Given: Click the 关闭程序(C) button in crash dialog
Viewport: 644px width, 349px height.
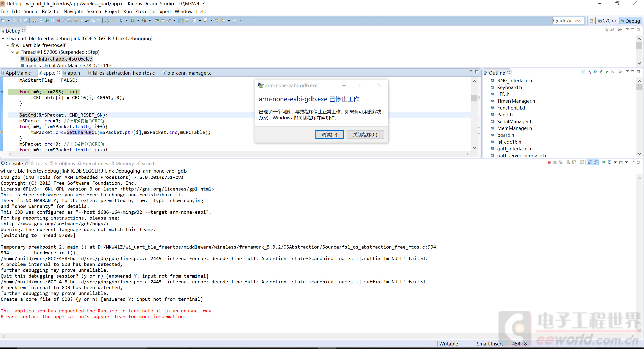Looking at the screenshot, I should [x=365, y=135].
